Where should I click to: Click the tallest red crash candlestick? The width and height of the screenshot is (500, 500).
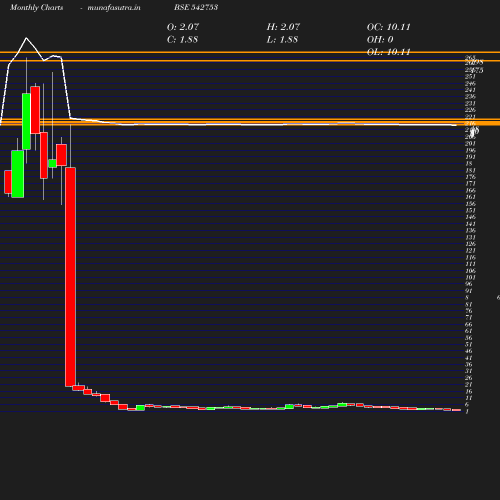pos(70,277)
